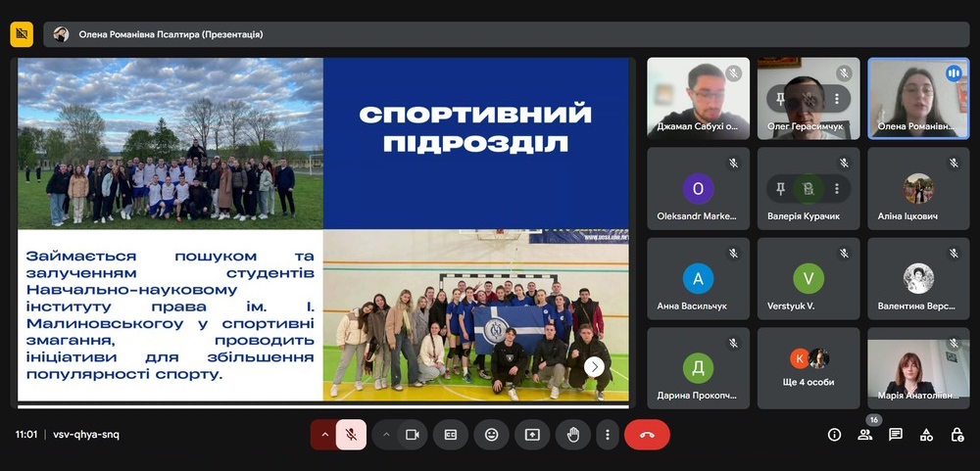Click the present screen button
This screenshot has width=980, height=471.
pos(532,435)
